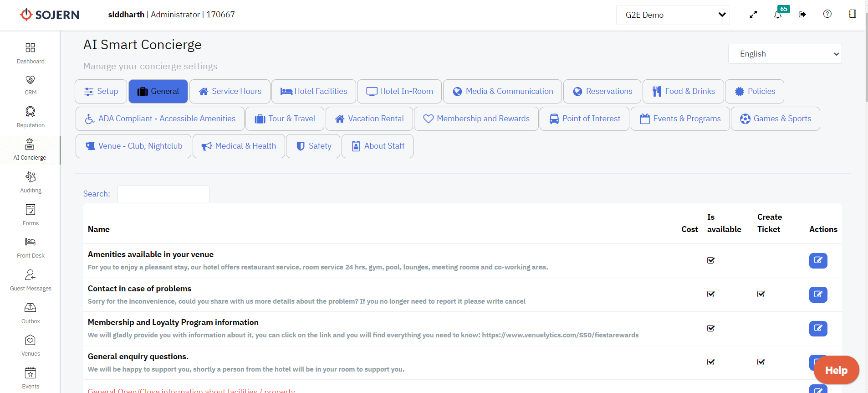Click the help question mark icon
The image size is (868, 393).
tap(827, 14)
